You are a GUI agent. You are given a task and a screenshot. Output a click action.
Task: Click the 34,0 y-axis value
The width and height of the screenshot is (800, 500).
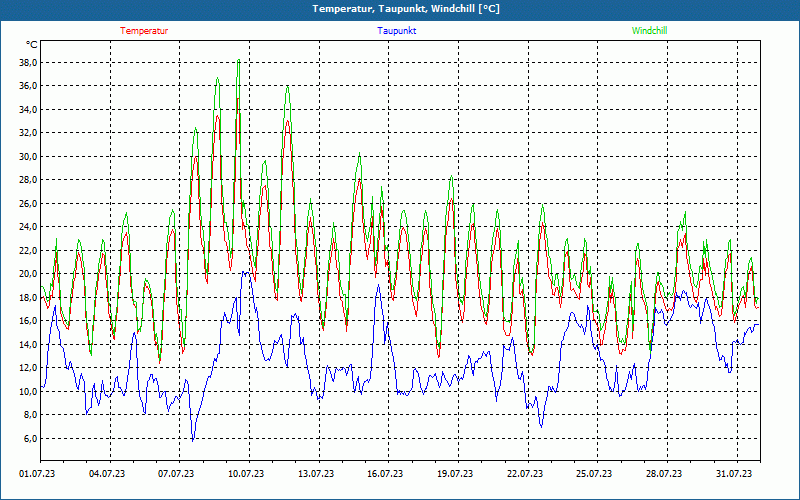pos(29,110)
